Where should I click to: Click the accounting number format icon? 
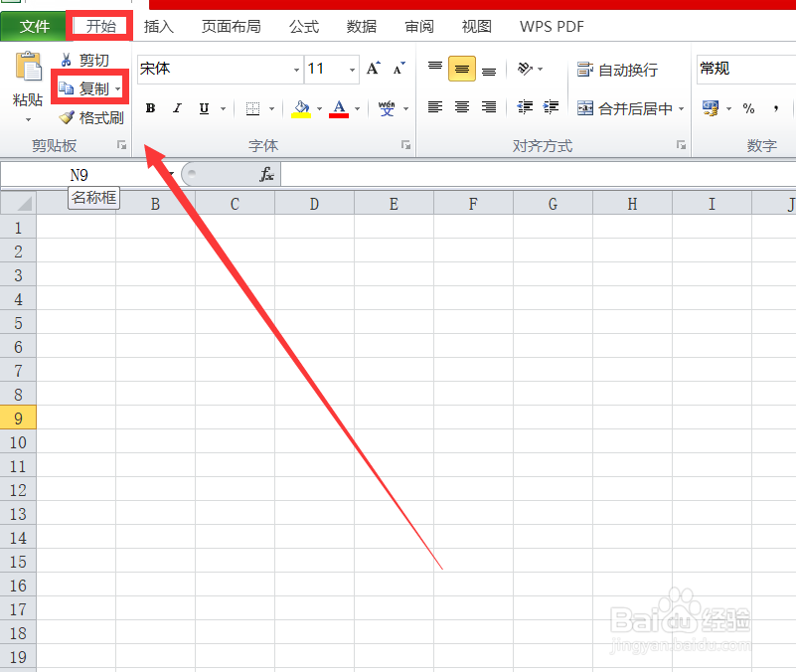711,108
